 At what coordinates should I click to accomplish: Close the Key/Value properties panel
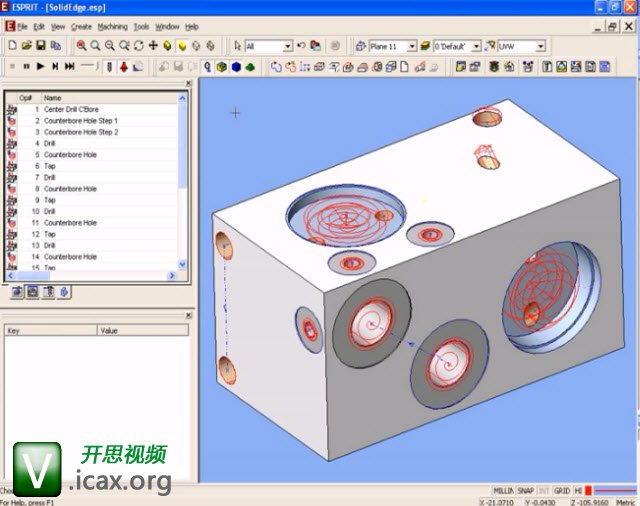point(188,315)
